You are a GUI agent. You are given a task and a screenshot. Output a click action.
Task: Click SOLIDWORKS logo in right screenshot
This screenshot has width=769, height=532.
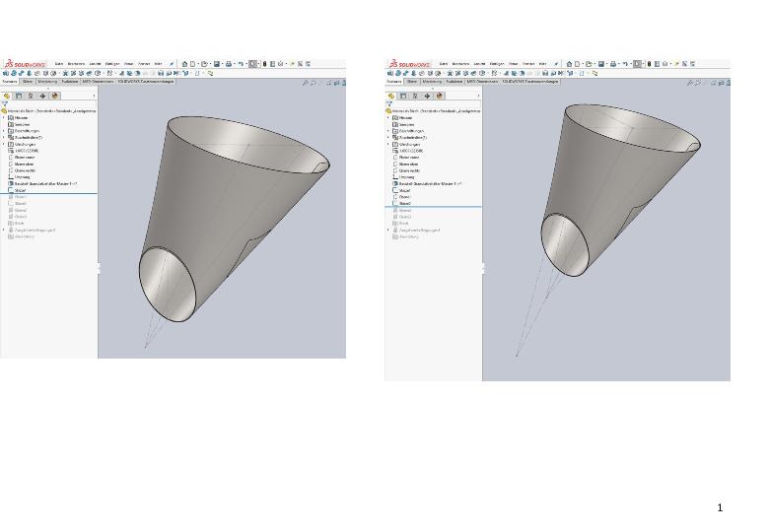click(x=409, y=64)
